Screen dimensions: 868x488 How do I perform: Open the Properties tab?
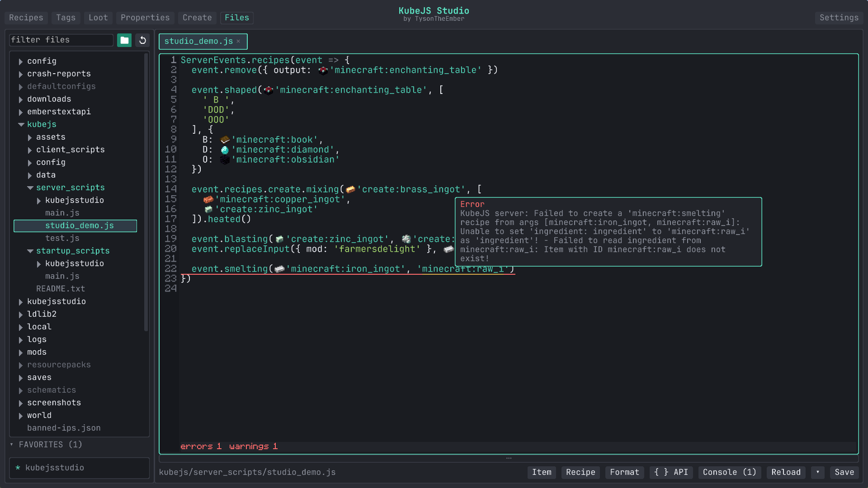[145, 18]
